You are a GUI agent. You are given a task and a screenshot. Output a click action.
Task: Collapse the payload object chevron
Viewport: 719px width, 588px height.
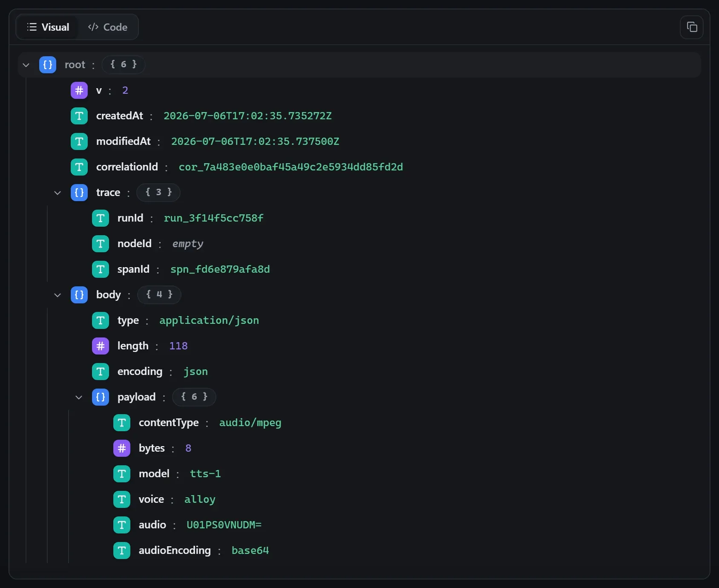[x=79, y=397]
